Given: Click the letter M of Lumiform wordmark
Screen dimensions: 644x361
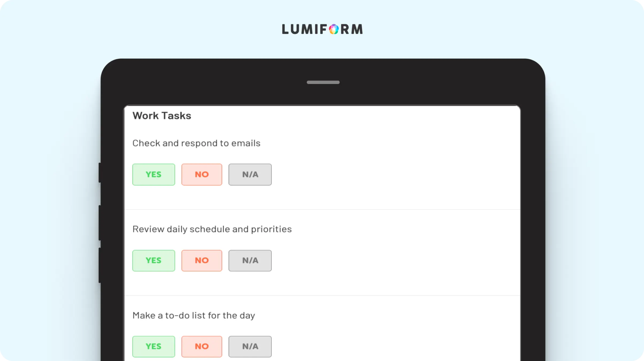Looking at the screenshot, I should click(357, 29).
